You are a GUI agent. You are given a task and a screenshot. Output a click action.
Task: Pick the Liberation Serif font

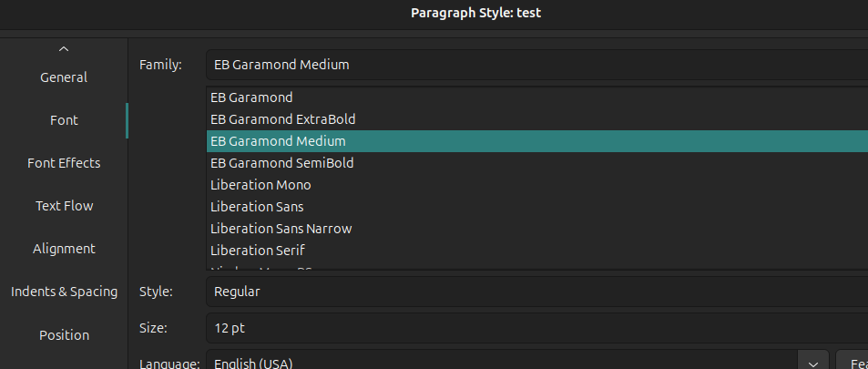[x=258, y=251]
